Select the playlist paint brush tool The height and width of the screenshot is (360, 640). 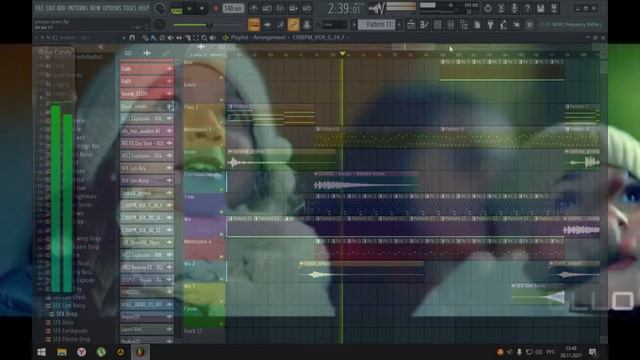[153, 38]
